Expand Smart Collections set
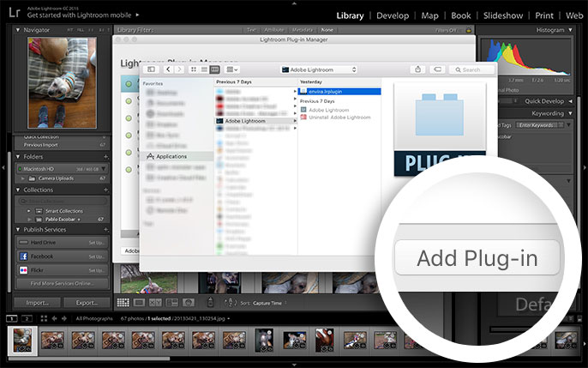 point(28,211)
